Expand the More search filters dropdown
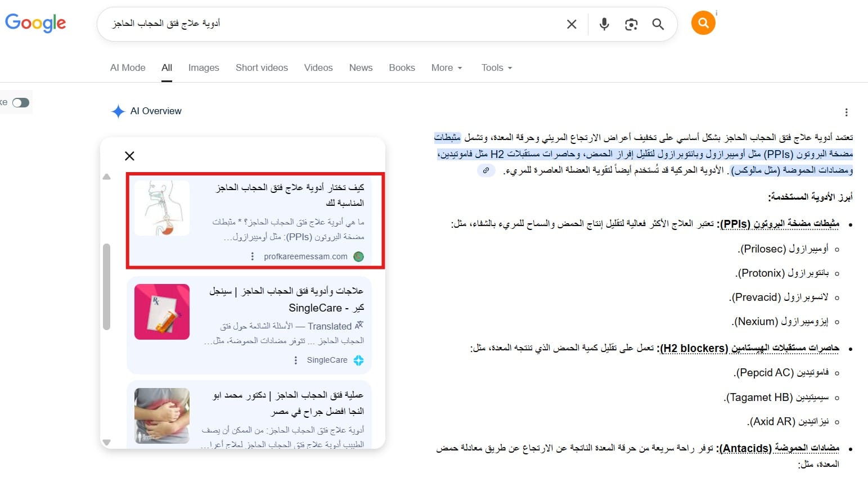Viewport: 868px width, 478px height. [447, 67]
